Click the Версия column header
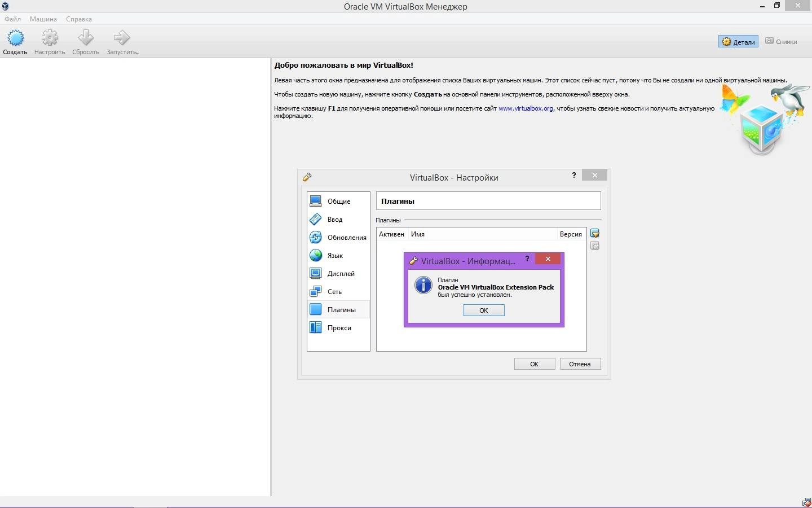This screenshot has height=508, width=812. pos(571,234)
